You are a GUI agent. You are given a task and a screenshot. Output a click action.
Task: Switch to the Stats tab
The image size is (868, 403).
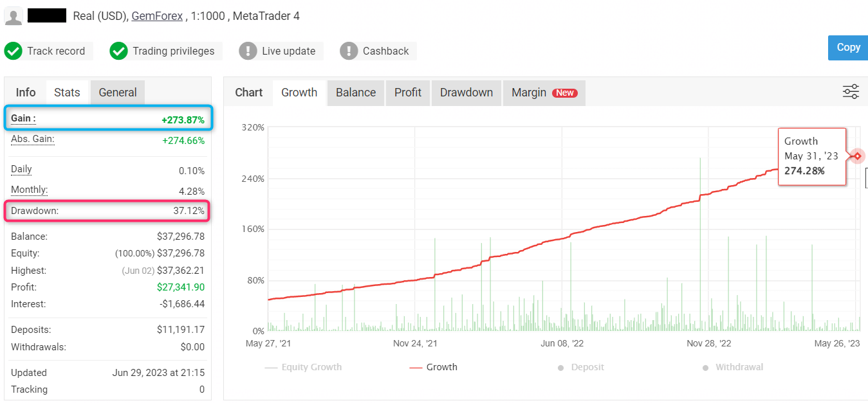(x=67, y=93)
